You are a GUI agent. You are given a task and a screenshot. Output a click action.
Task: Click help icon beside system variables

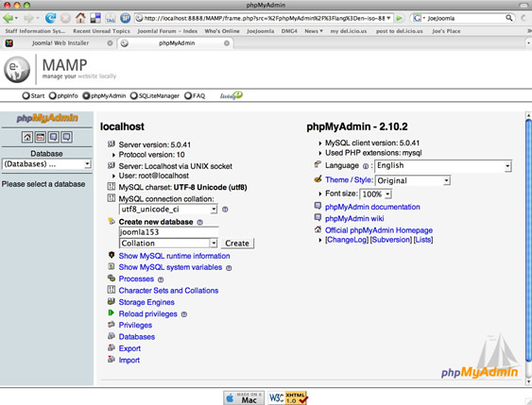229,268
